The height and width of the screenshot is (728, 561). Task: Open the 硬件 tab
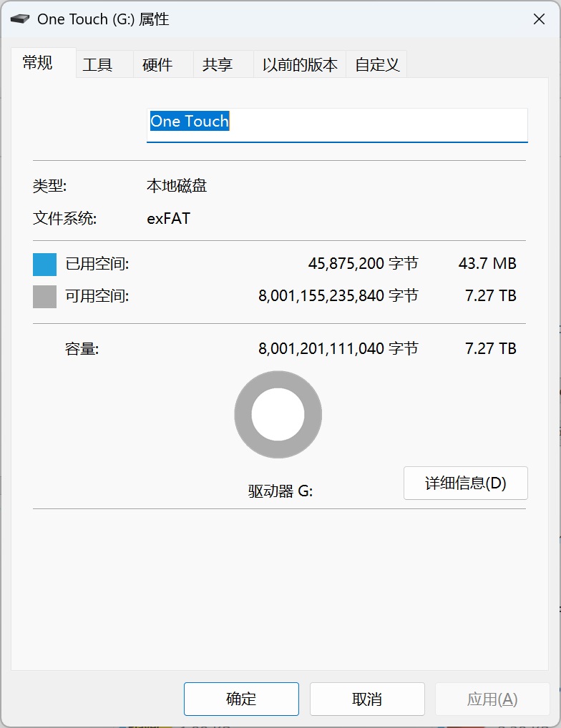(163, 64)
